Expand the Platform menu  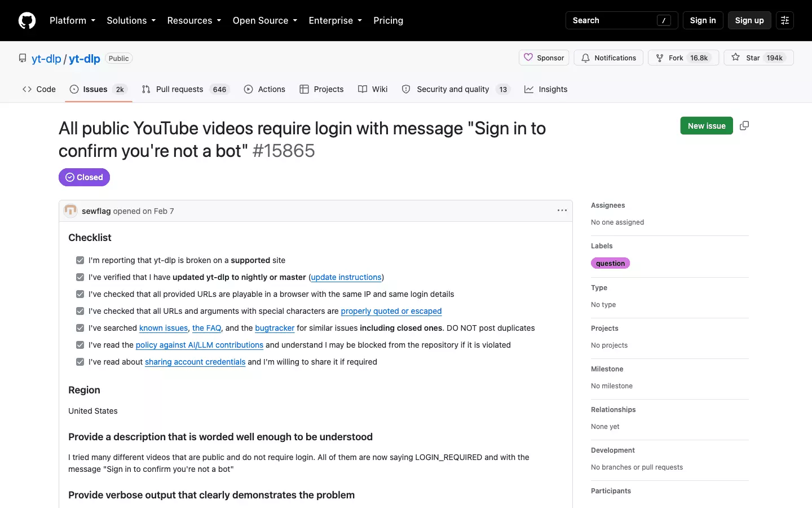72,20
